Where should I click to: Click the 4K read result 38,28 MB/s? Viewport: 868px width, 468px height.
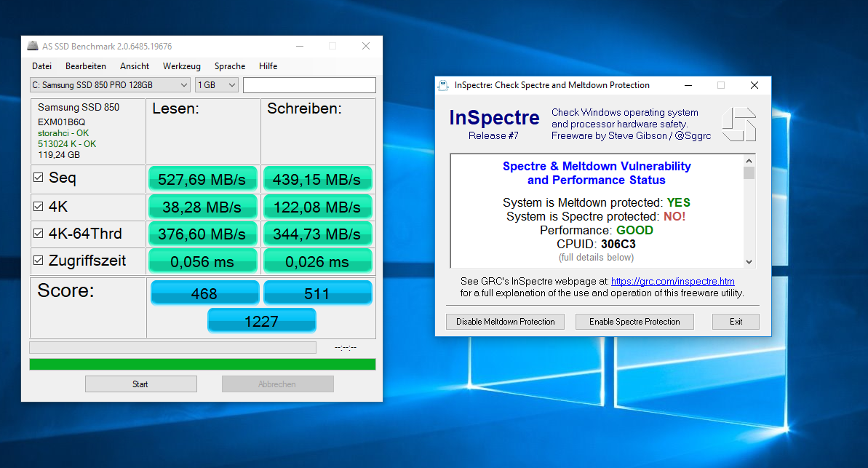(x=202, y=207)
